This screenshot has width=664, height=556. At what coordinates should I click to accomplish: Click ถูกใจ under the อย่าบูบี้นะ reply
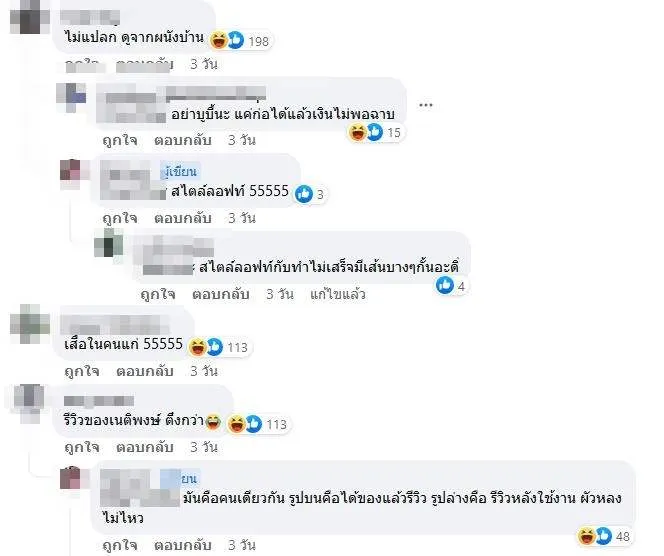tap(120, 140)
